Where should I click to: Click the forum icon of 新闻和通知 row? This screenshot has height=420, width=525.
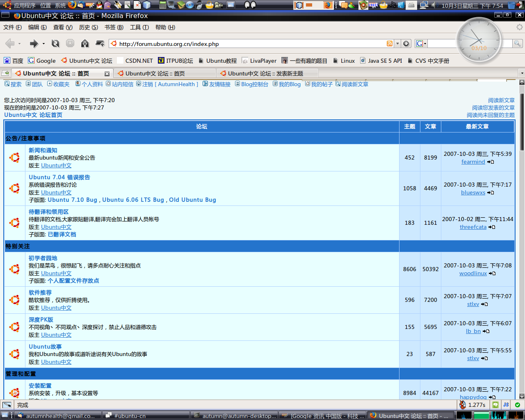[15, 157]
